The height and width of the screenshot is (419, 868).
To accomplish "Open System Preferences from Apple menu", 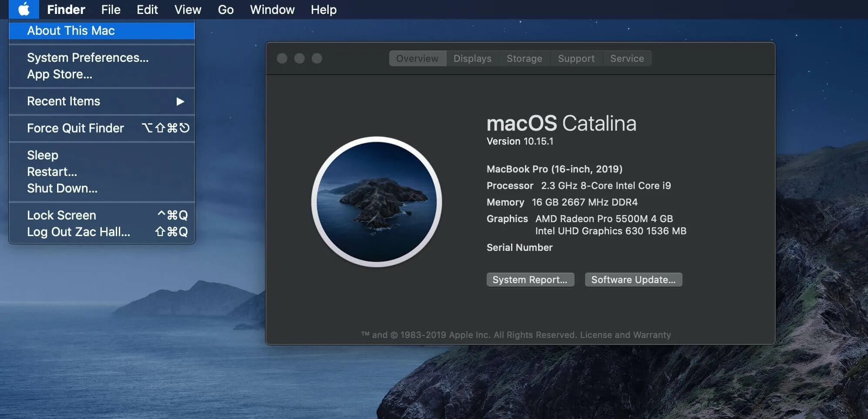I will pyautogui.click(x=102, y=57).
